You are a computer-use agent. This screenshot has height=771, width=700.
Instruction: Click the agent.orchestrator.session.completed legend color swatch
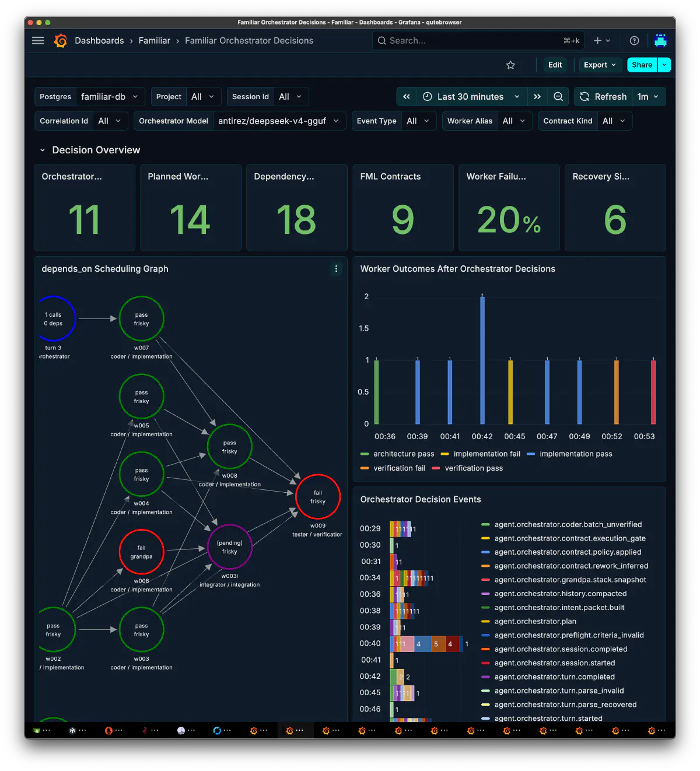click(x=485, y=649)
